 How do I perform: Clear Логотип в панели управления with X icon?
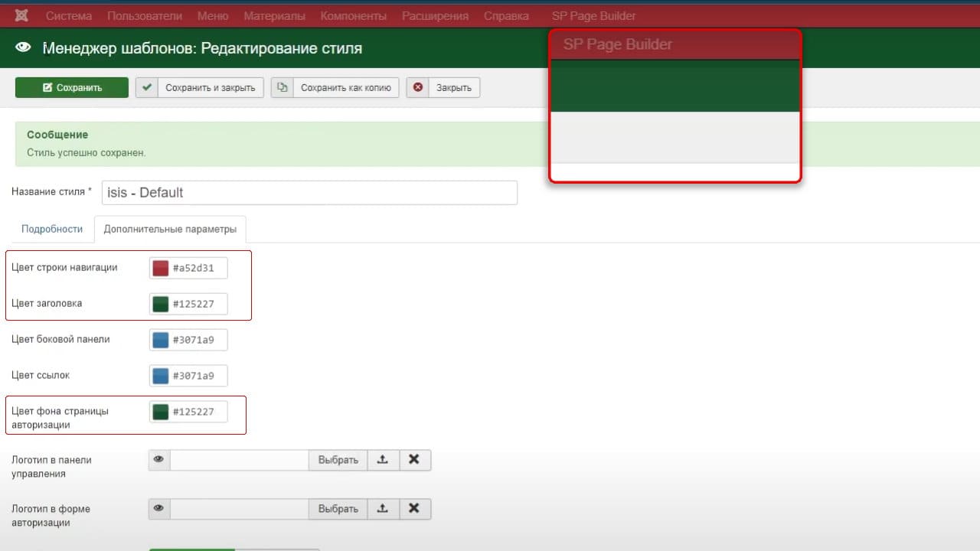coord(413,460)
